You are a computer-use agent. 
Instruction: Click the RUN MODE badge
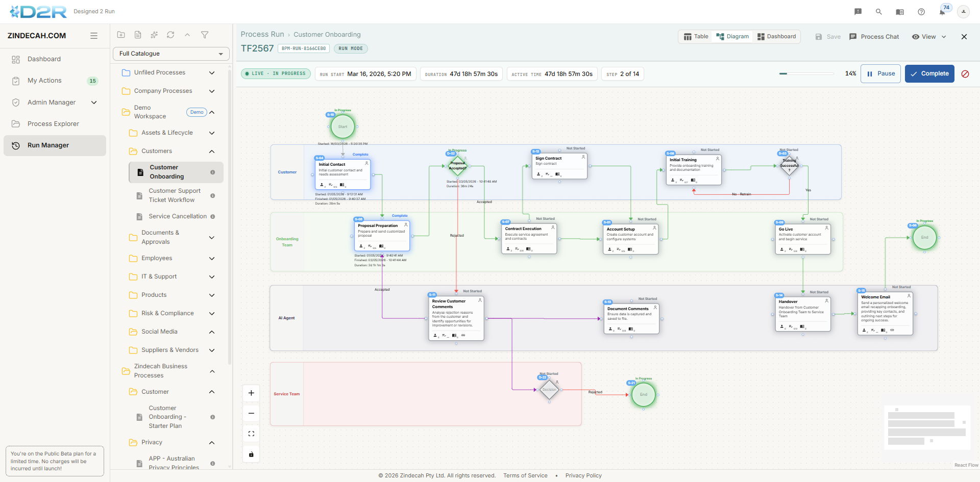[x=351, y=49]
